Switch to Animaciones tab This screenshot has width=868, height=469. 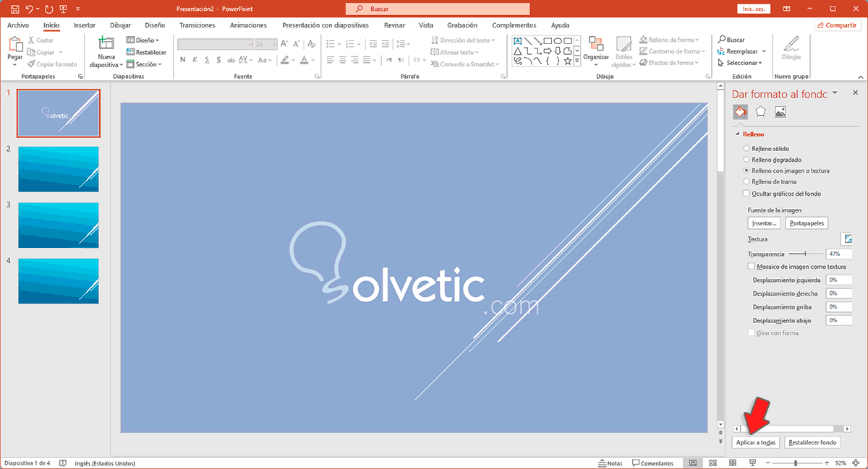coord(248,25)
